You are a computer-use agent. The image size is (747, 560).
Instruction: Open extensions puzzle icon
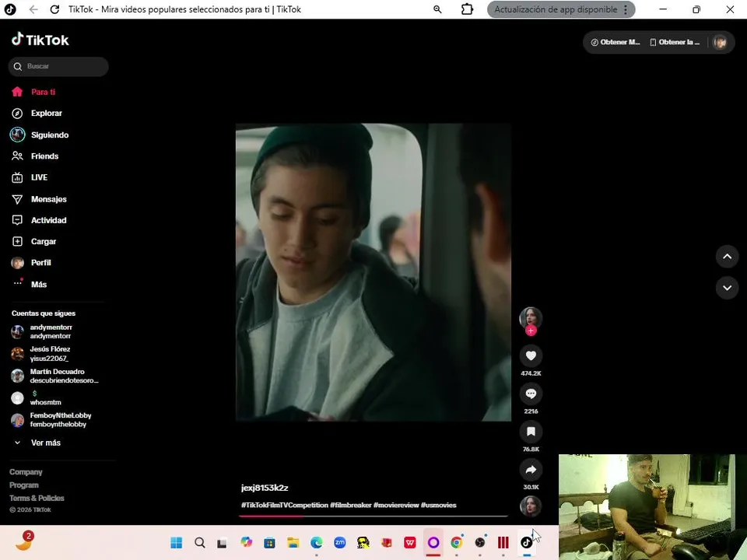(x=468, y=9)
